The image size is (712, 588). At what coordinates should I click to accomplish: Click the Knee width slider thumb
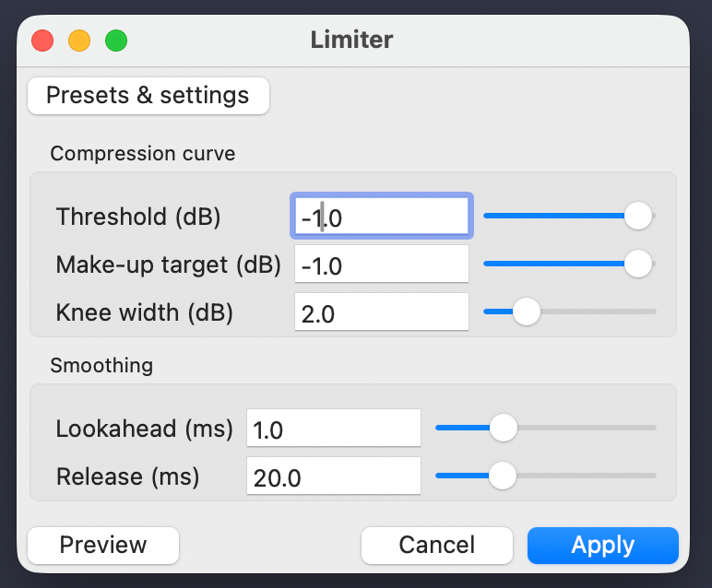point(526,312)
